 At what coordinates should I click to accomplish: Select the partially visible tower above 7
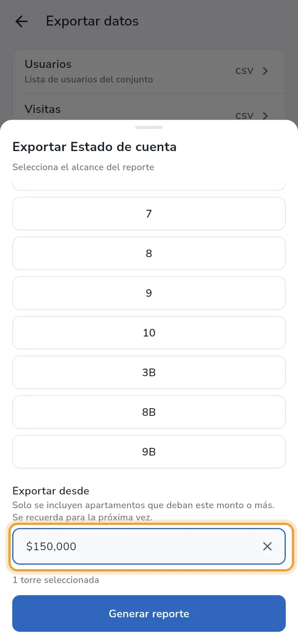click(x=149, y=186)
